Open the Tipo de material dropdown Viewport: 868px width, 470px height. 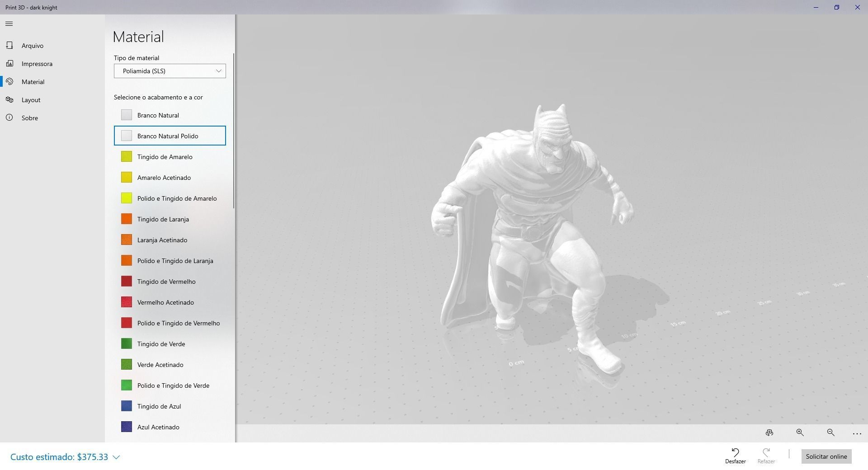pyautogui.click(x=170, y=71)
